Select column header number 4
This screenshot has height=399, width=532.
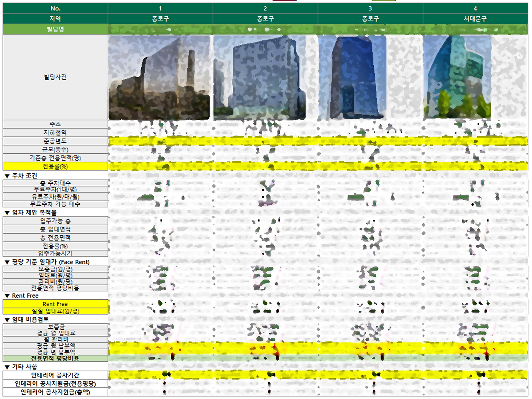click(475, 8)
